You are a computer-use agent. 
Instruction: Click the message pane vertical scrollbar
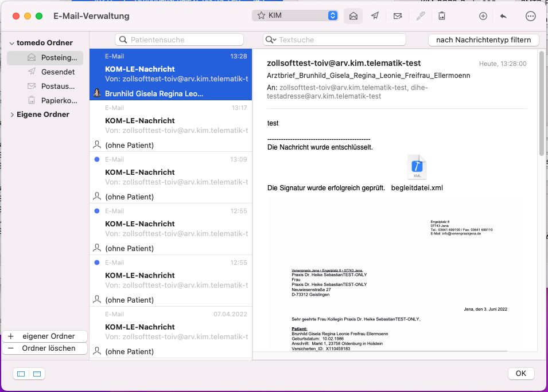[542, 103]
